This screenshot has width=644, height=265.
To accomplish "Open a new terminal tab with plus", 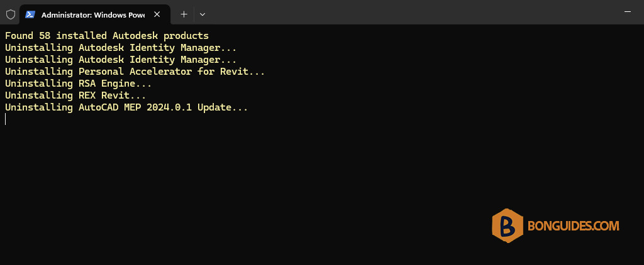I will (x=184, y=14).
